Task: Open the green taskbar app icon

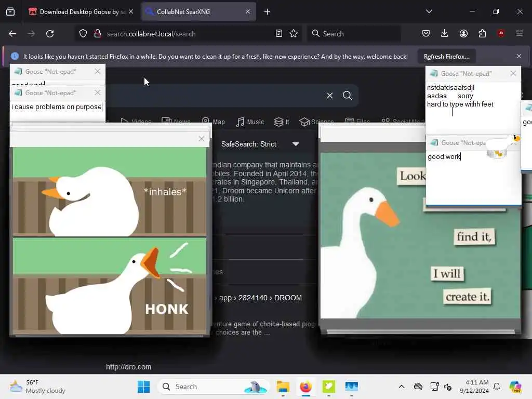Action: (x=328, y=387)
